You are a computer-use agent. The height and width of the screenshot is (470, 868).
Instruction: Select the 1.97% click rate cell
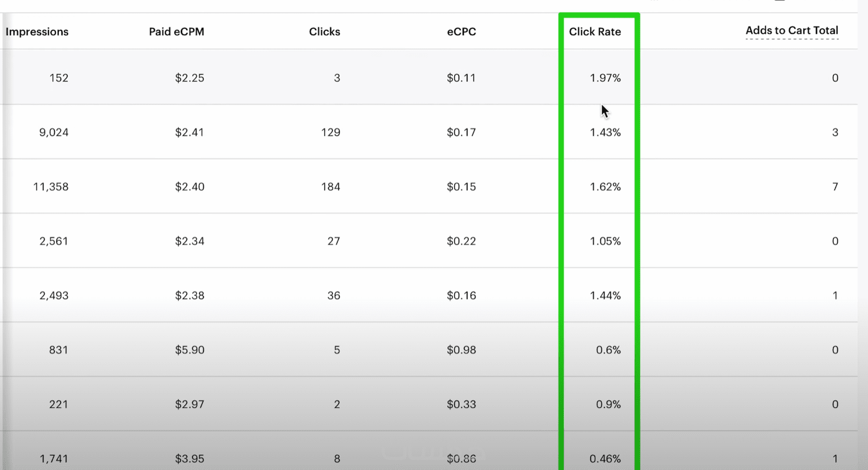point(605,78)
